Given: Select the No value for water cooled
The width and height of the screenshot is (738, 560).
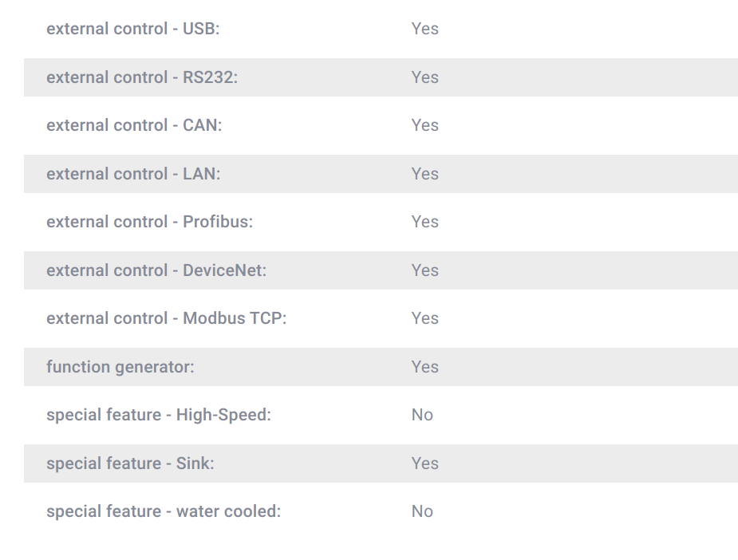Looking at the screenshot, I should click(422, 511).
